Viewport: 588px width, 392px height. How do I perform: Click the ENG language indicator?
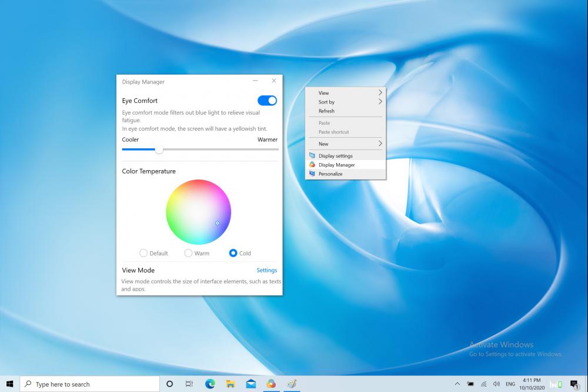[510, 384]
